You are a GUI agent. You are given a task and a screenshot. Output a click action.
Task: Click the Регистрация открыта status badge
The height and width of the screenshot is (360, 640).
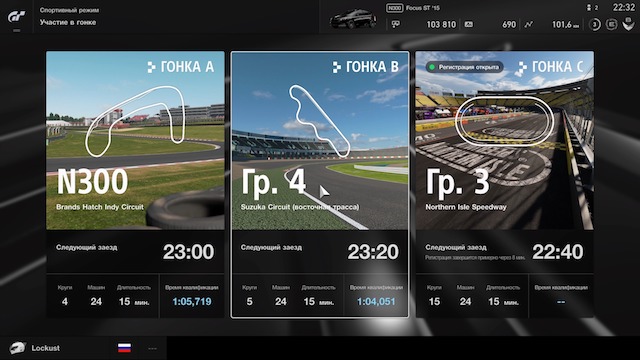tap(464, 67)
